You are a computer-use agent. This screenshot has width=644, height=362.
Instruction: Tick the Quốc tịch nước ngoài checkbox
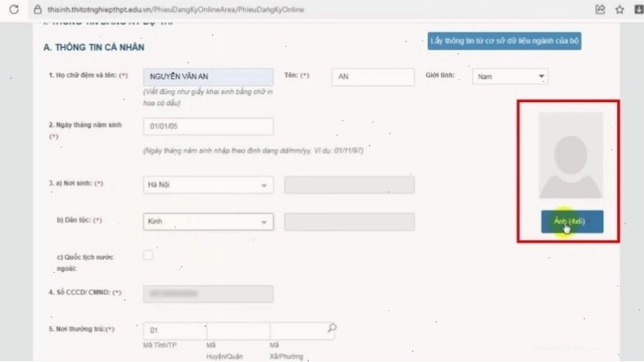(x=148, y=255)
